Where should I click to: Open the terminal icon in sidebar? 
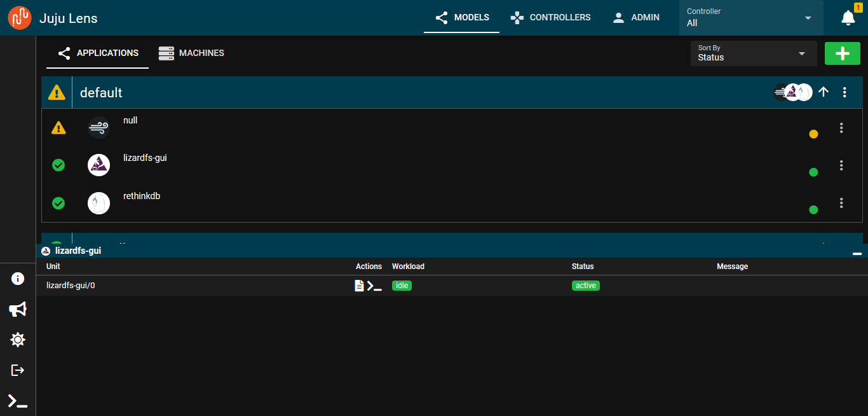click(18, 401)
